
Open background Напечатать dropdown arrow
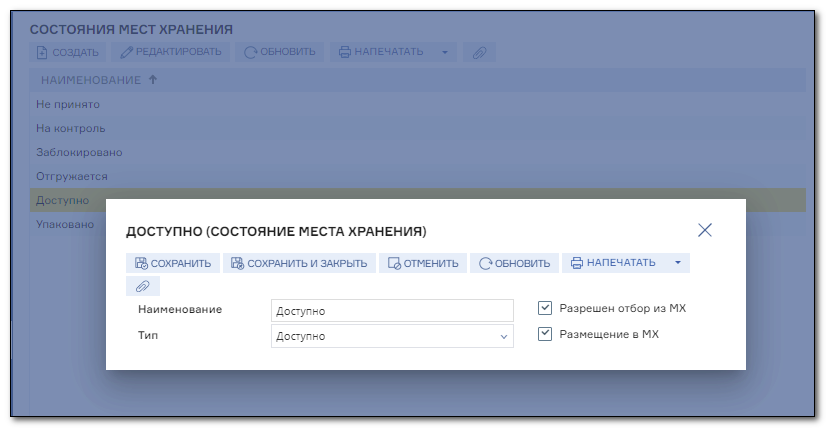tap(445, 52)
